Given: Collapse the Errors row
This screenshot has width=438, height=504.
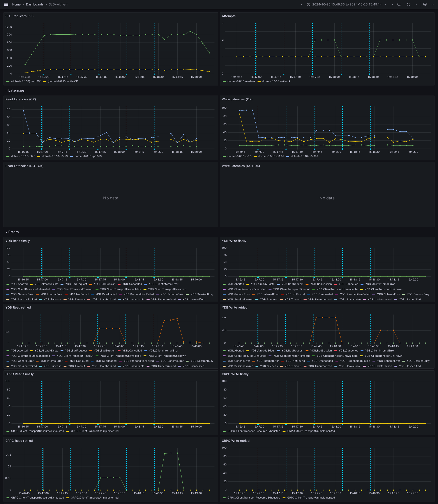Looking at the screenshot, I should (x=12, y=232).
